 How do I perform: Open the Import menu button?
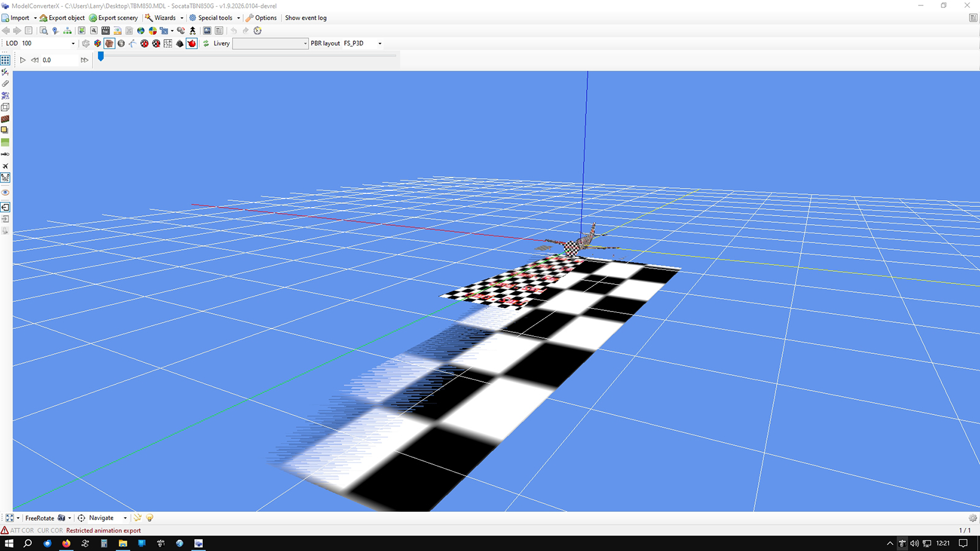click(x=15, y=18)
